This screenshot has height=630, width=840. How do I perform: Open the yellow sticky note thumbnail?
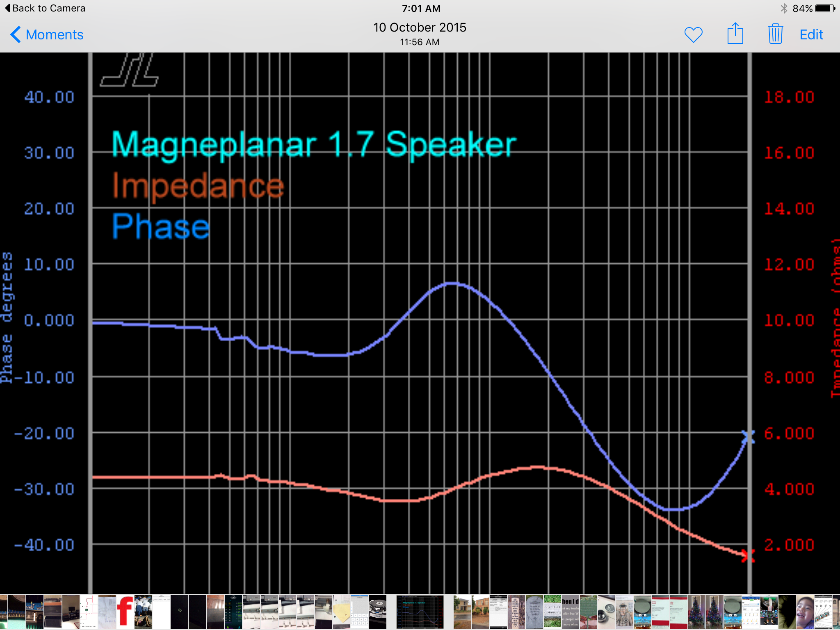point(342,612)
